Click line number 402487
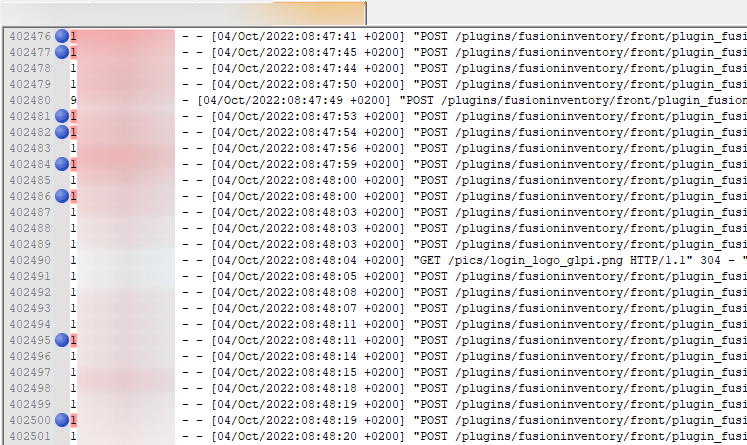The image size is (747, 445). coord(30,212)
